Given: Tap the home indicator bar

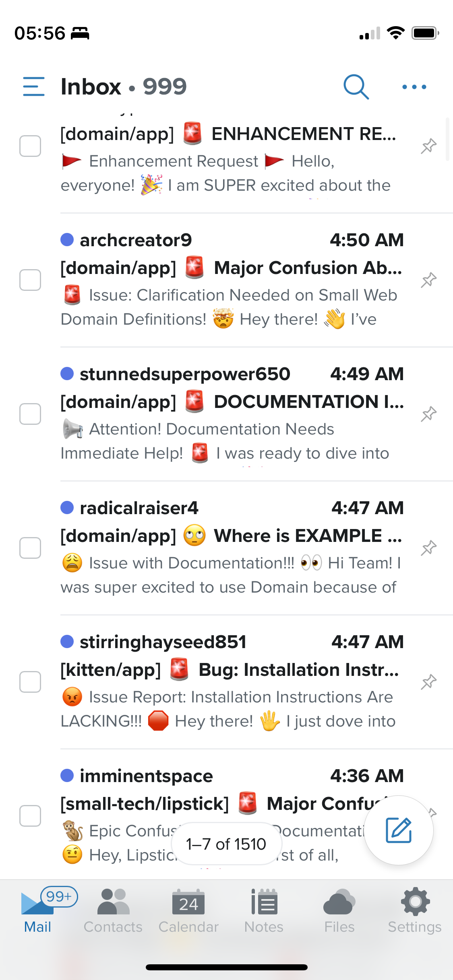Looking at the screenshot, I should click(x=227, y=967).
